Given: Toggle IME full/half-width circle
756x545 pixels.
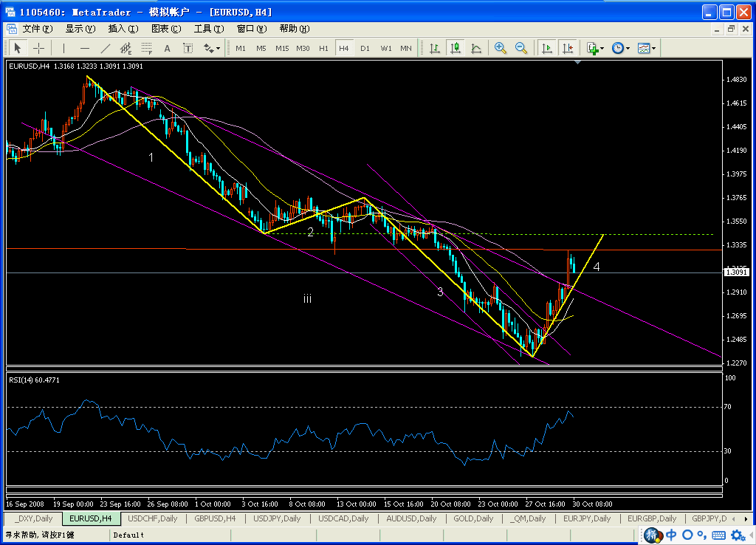Looking at the screenshot, I should point(687,535).
